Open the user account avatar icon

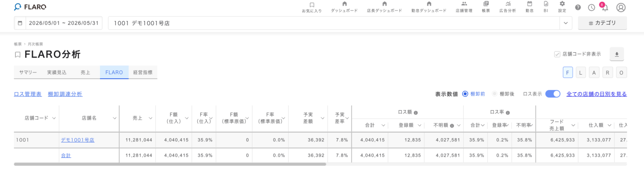(621, 8)
